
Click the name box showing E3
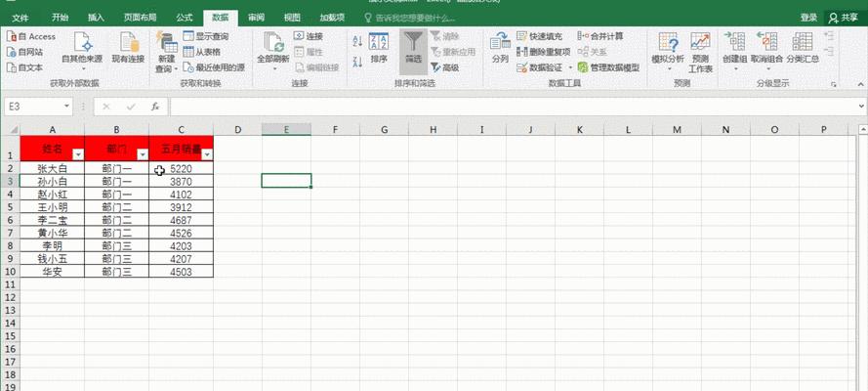pyautogui.click(x=34, y=107)
